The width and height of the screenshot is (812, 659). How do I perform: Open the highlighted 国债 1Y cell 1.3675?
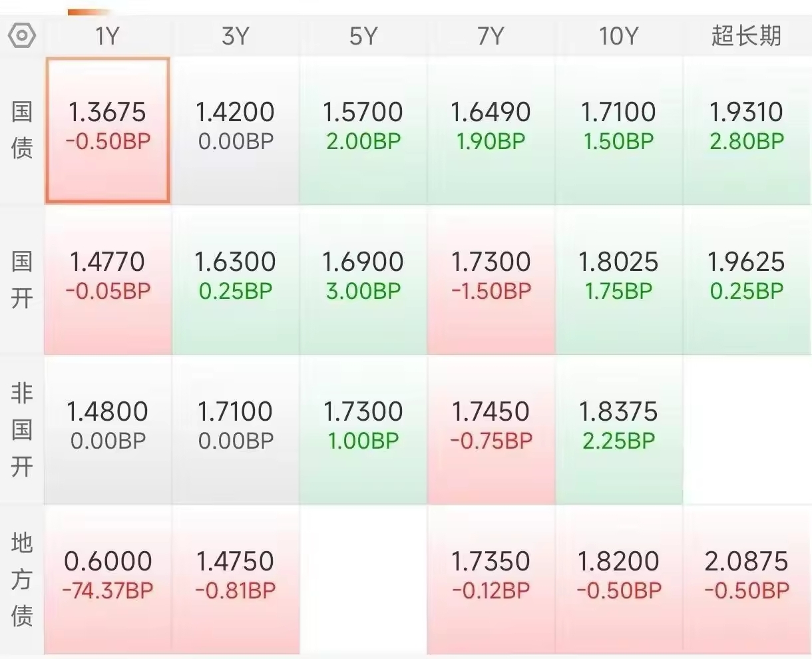click(x=107, y=130)
